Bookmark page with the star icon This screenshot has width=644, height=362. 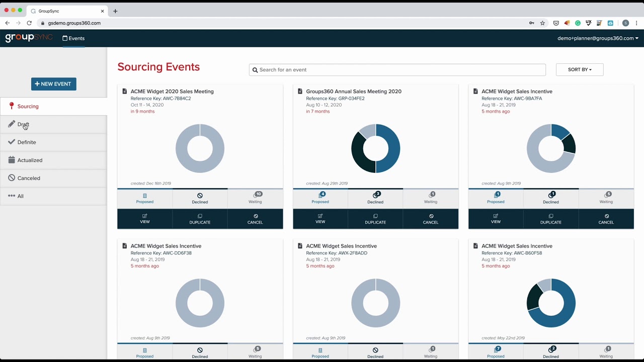coord(542,23)
